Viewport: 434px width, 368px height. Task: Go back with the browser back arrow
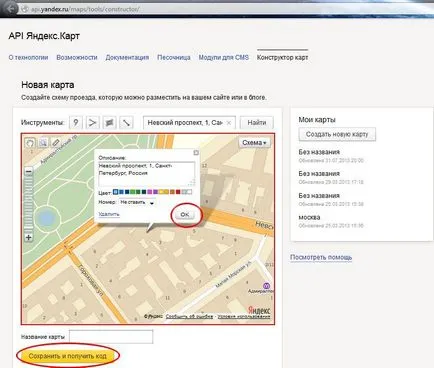pyautogui.click(x=12, y=8)
